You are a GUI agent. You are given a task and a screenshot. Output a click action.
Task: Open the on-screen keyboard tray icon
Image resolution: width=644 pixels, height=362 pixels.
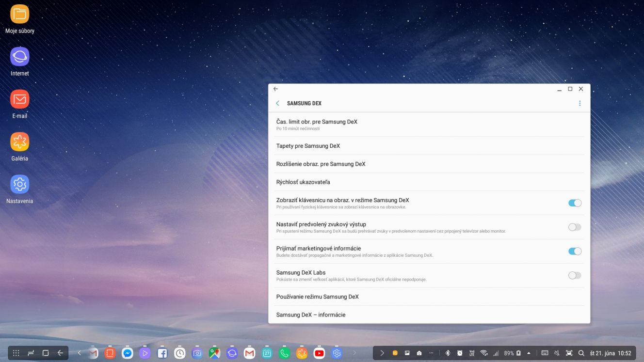point(545,353)
